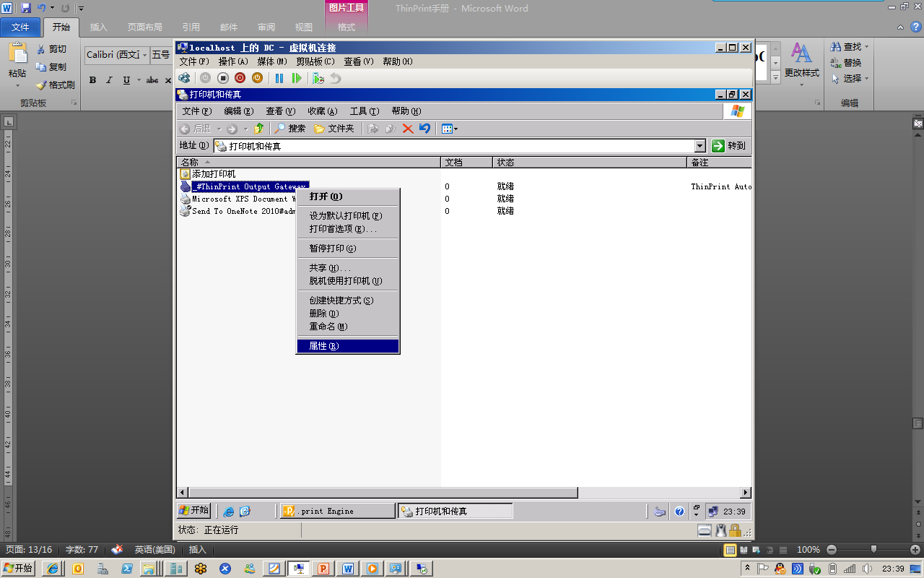Click the red VM Shut Down icon
The height and width of the screenshot is (578, 924).
pos(240,78)
